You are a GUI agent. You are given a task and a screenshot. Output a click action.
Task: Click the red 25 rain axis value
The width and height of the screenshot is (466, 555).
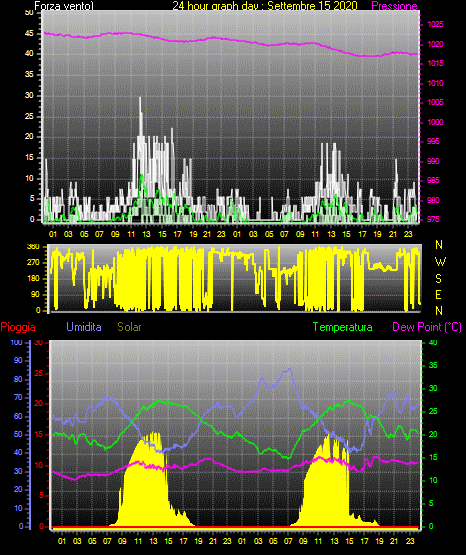point(38,373)
